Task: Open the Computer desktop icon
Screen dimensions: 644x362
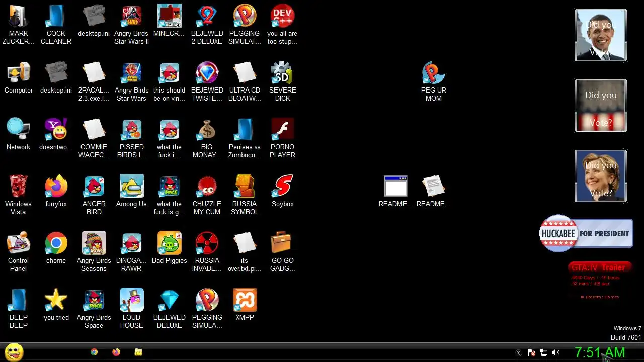Action: click(x=19, y=78)
